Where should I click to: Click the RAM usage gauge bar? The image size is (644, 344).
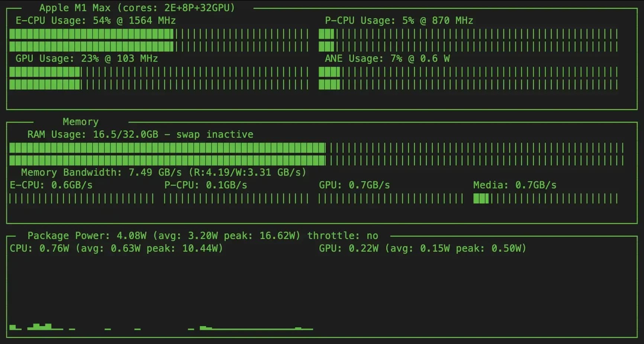click(x=317, y=154)
